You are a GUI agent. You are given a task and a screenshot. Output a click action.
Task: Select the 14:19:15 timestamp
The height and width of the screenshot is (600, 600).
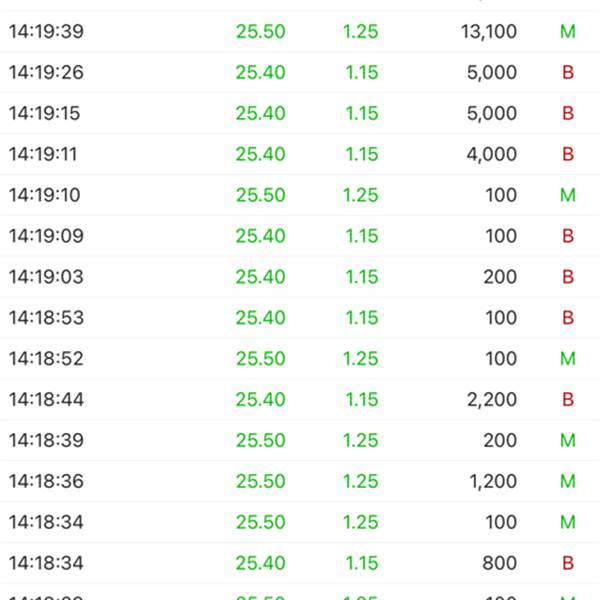[44, 114]
